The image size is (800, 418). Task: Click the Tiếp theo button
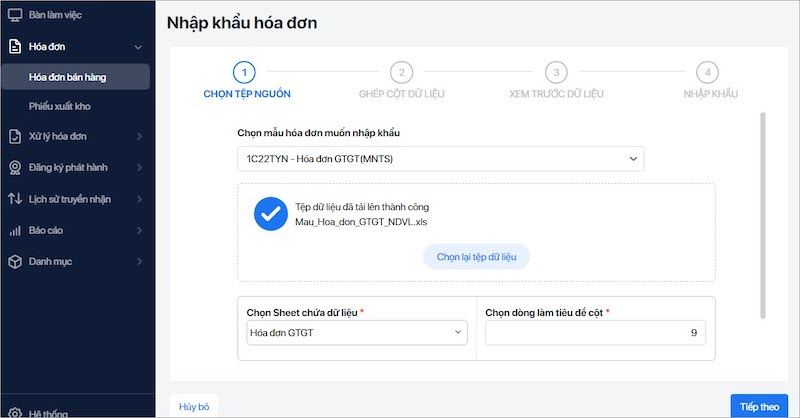coord(759,407)
